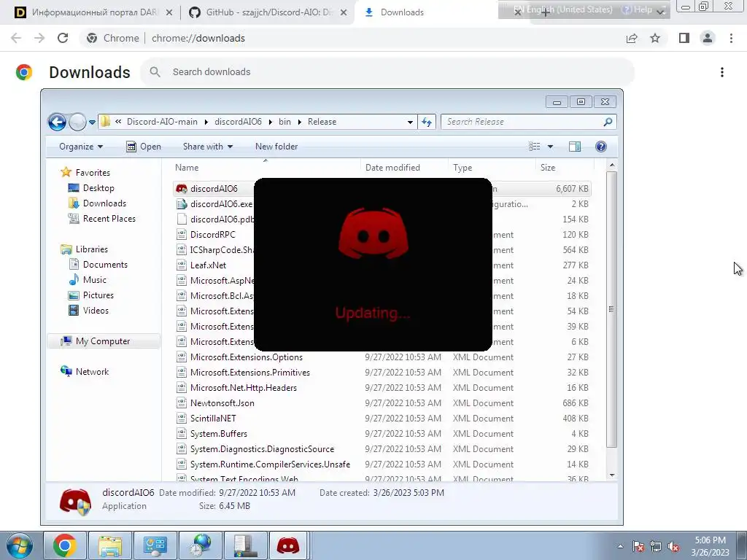Image resolution: width=747 pixels, height=560 pixels.
Task: Click Chrome back navigation arrow
Action: (x=16, y=38)
